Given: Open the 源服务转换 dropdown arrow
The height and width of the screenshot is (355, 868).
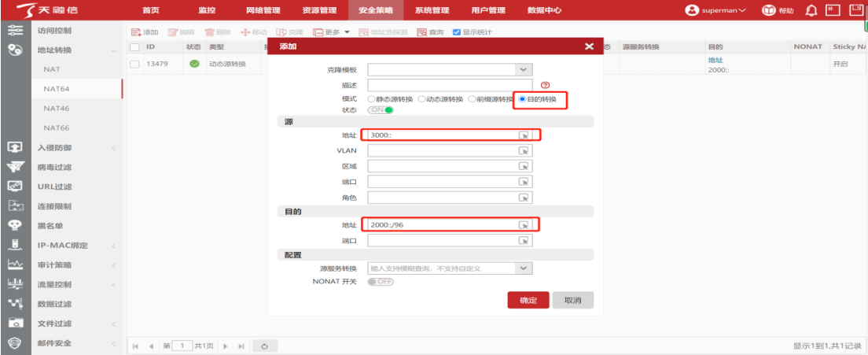Looking at the screenshot, I should (524, 268).
